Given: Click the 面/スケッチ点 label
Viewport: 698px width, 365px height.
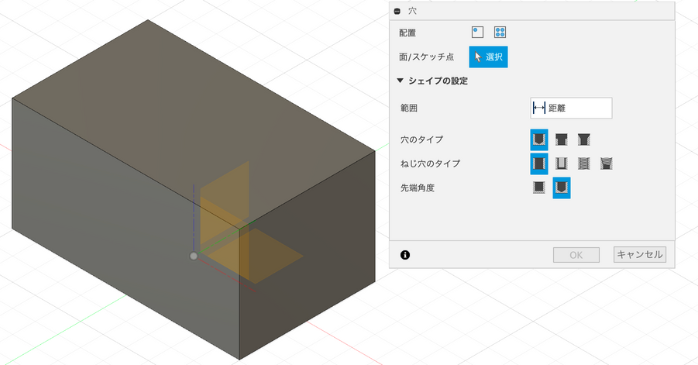Looking at the screenshot, I should coord(426,57).
